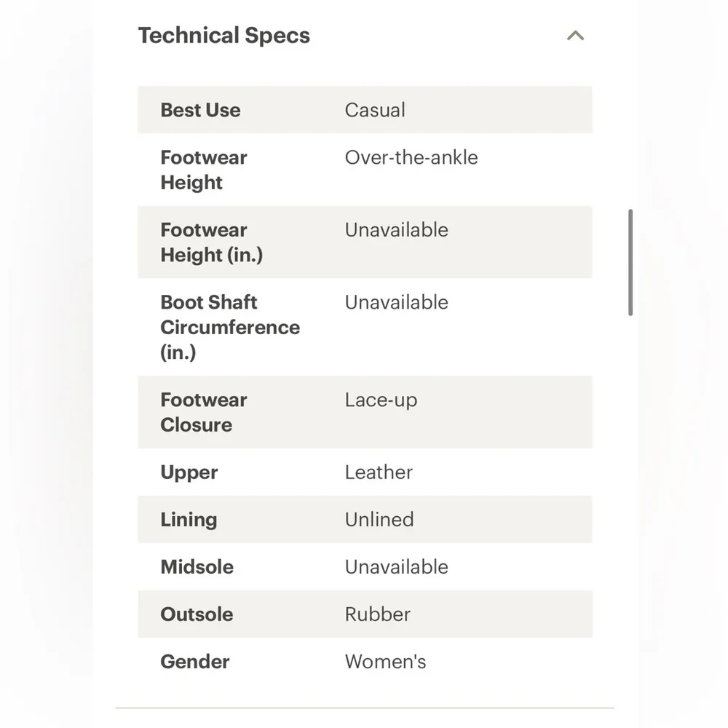Image resolution: width=728 pixels, height=728 pixels.
Task: Click the Footwear Closure label
Action: tap(203, 412)
